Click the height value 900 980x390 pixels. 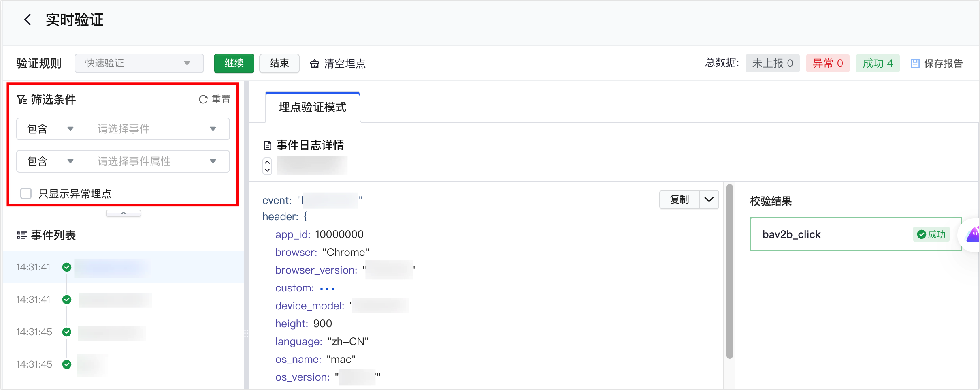click(322, 324)
